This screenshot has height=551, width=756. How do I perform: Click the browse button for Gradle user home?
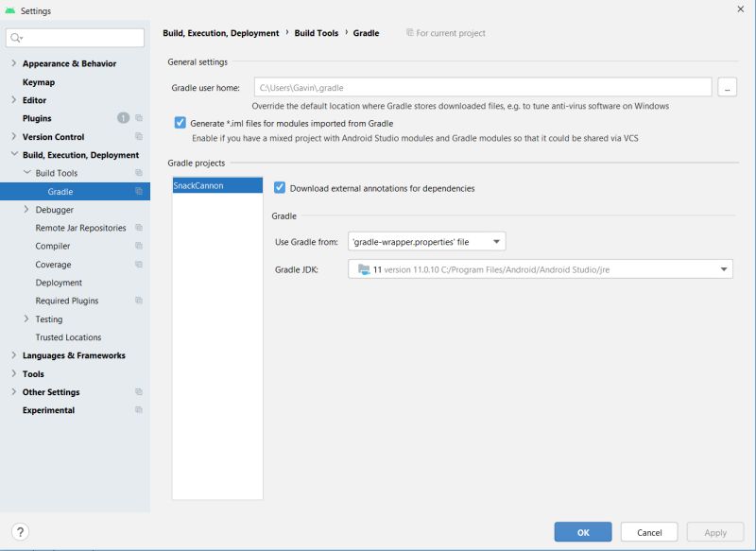point(728,86)
